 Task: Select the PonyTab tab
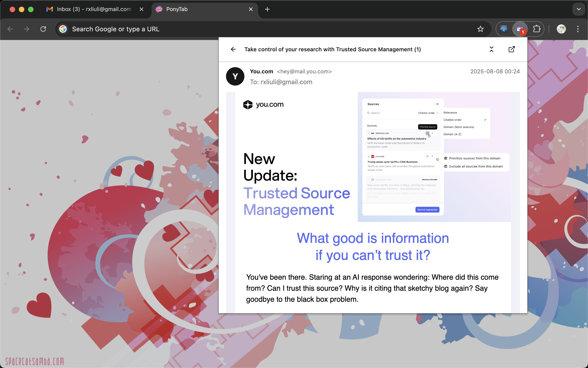pos(205,9)
